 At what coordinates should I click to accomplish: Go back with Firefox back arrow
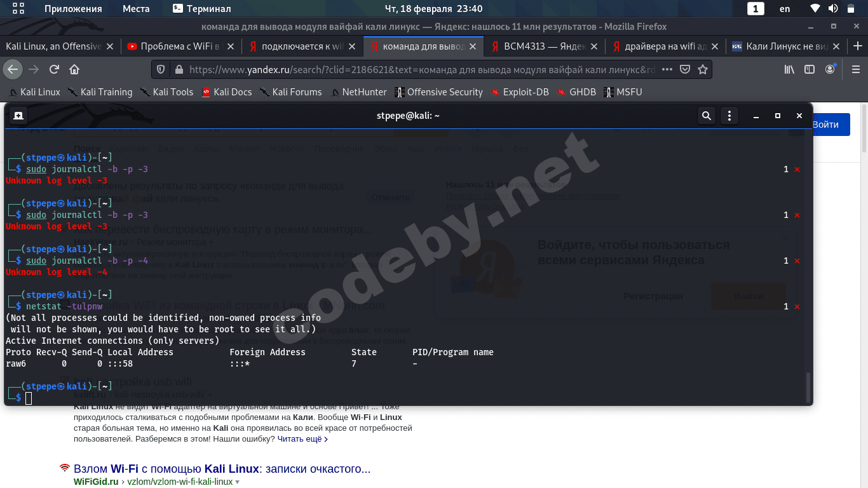coord(13,69)
